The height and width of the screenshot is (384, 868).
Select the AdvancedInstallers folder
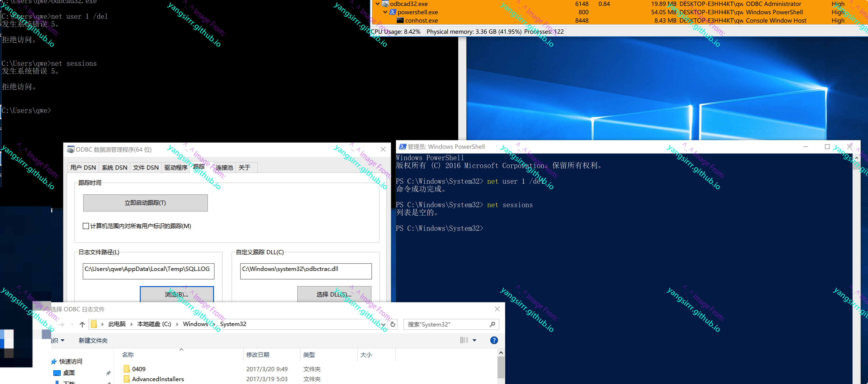tap(158, 379)
